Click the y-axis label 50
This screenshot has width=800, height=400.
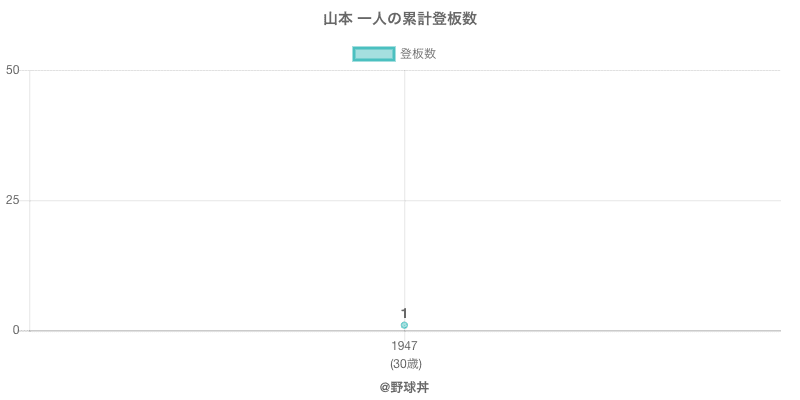(x=12, y=70)
